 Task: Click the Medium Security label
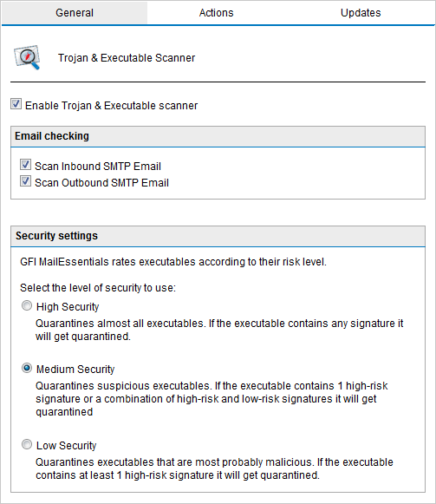tap(75, 369)
